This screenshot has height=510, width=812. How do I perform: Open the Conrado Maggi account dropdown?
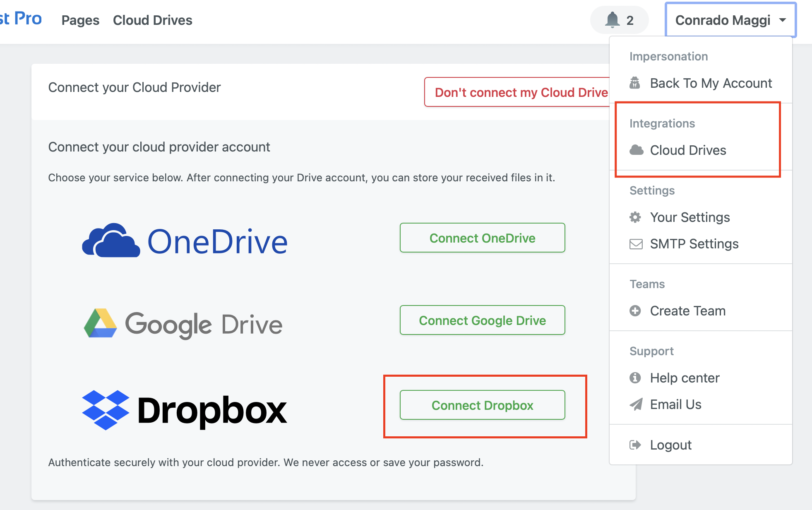(x=729, y=19)
